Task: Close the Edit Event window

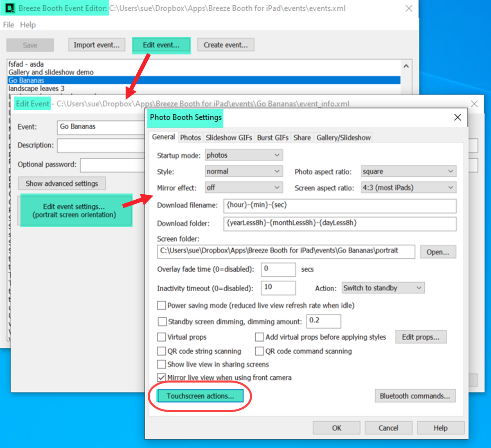Action: [x=474, y=104]
